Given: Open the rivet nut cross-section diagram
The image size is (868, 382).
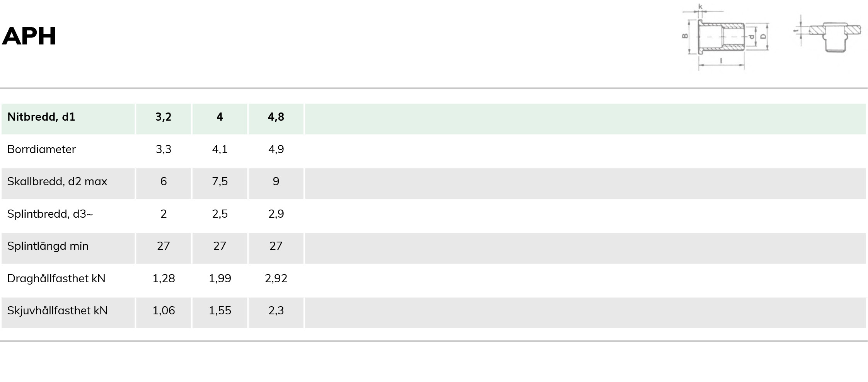Looking at the screenshot, I should tap(725, 38).
